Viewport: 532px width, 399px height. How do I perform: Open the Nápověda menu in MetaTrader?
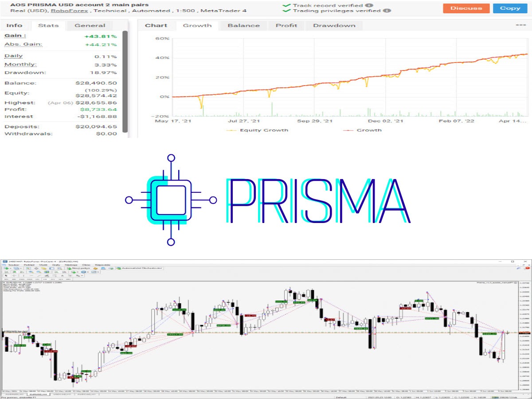pos(103,265)
